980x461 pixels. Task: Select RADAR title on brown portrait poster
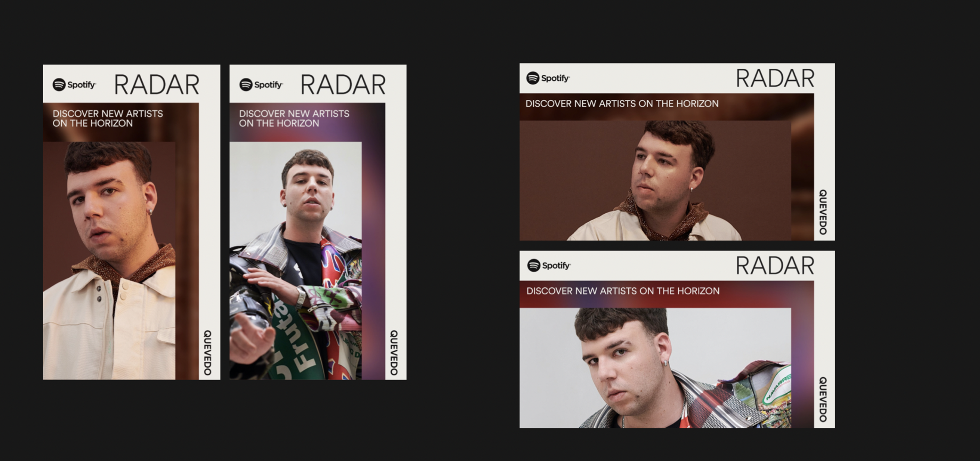coord(157,84)
